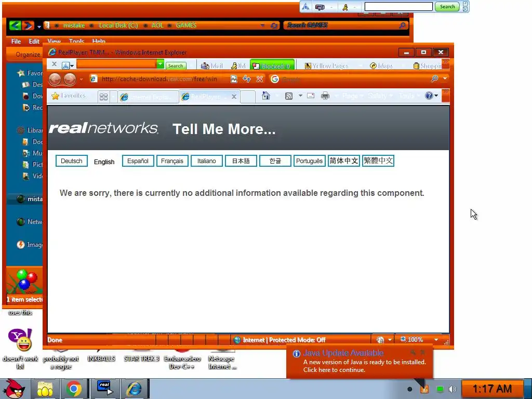
Task: Click the volume speaker tray icon
Action: (453, 389)
